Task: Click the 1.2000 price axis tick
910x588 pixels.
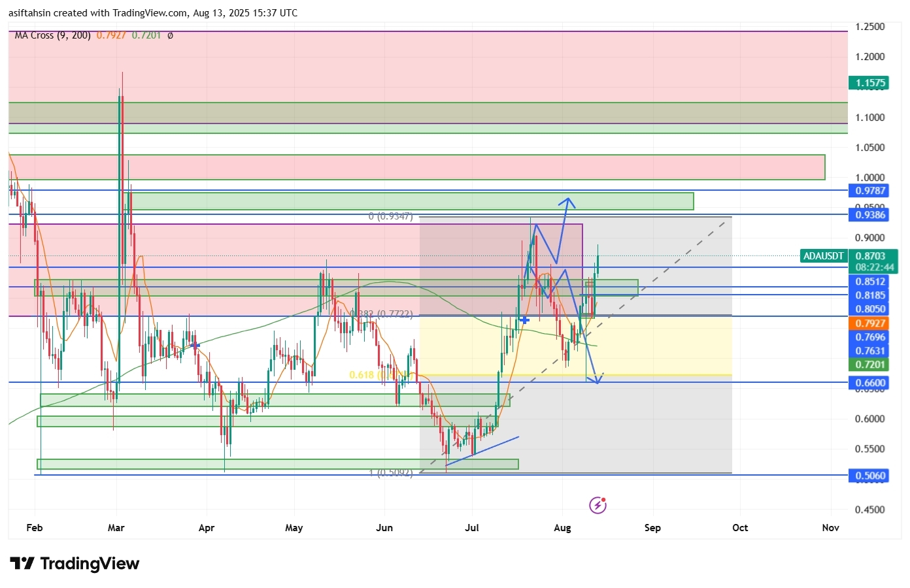Action: (870, 57)
